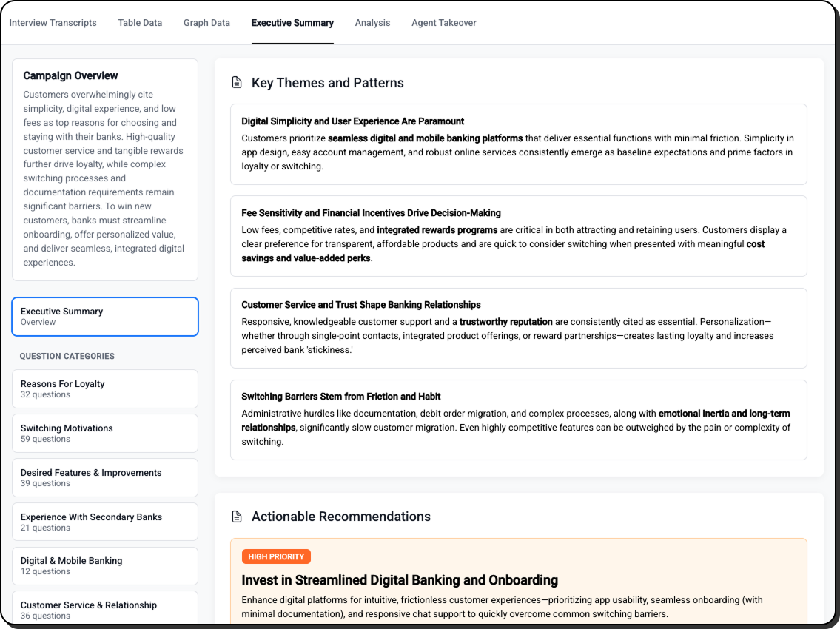Click the Fee Sensitivity and Financial Incentives card title

[x=371, y=212]
